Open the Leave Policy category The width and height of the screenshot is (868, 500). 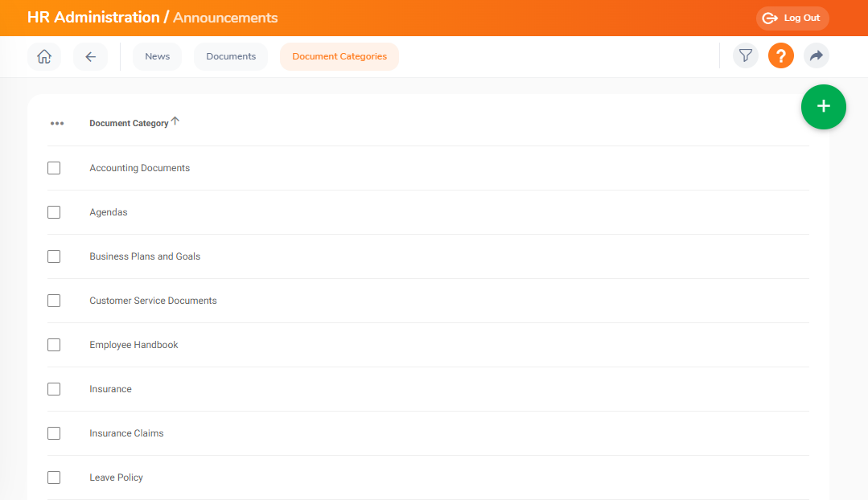click(117, 477)
